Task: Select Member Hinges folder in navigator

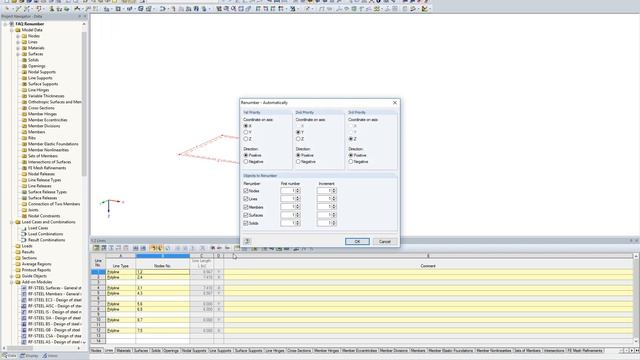Action: (42, 114)
